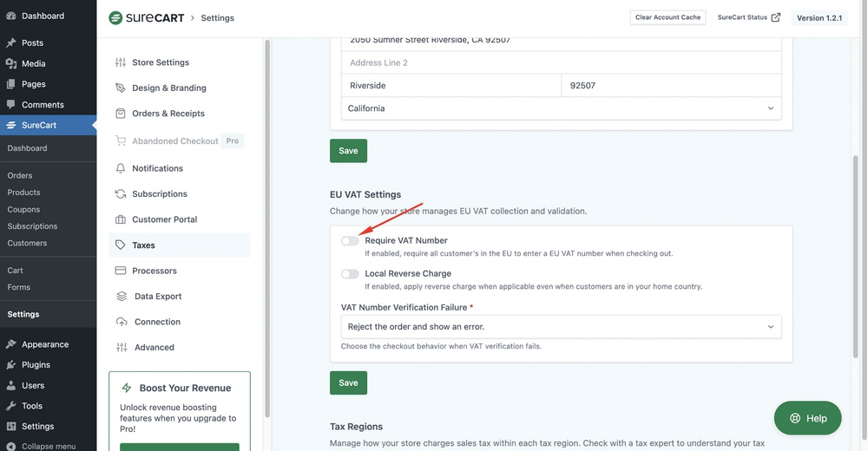This screenshot has height=451, width=868.
Task: Click the Abandoned Checkout cart icon
Action: (120, 141)
